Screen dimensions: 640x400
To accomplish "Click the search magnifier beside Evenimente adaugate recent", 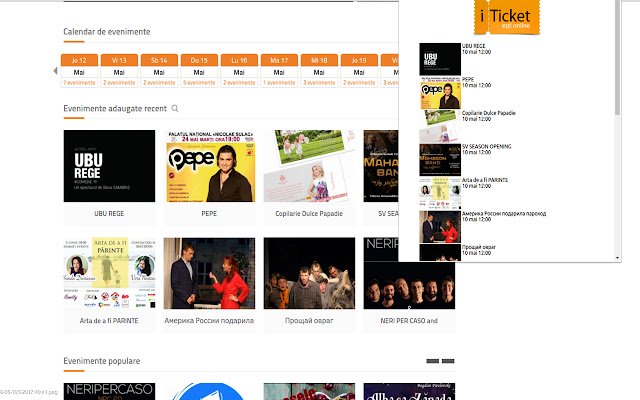I will click(x=175, y=109).
